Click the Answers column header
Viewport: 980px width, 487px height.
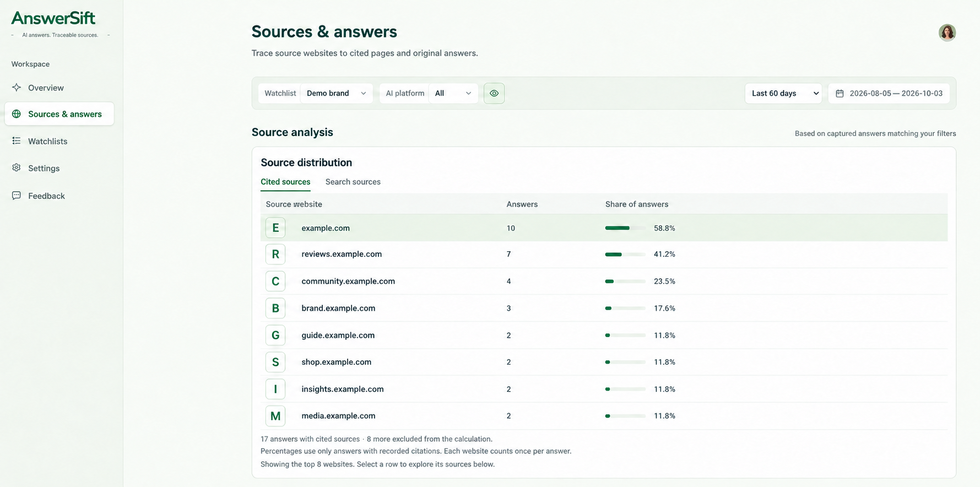click(x=522, y=204)
